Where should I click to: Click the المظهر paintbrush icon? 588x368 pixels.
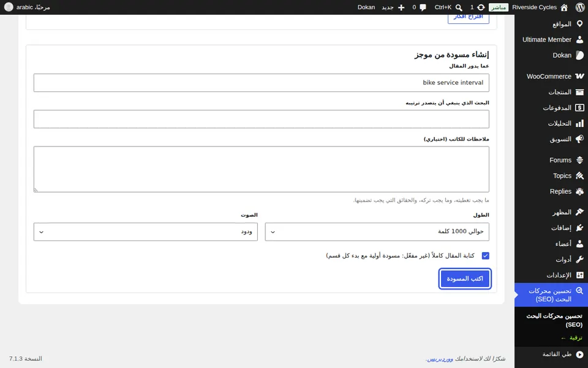[x=580, y=212]
